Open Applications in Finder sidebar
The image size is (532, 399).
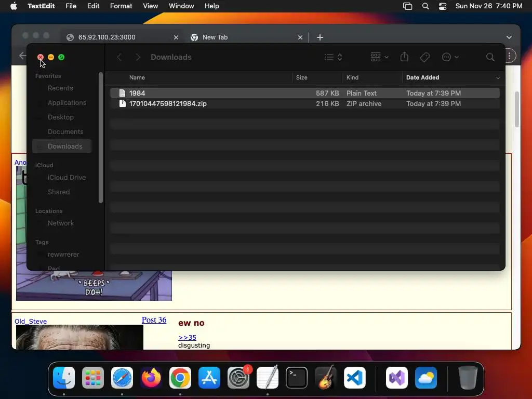[67, 102]
